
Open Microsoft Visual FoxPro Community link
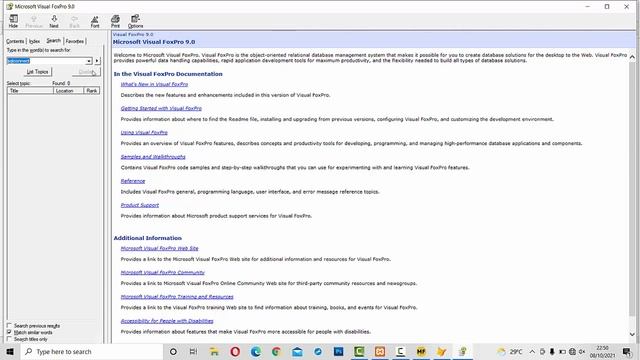tap(163, 272)
